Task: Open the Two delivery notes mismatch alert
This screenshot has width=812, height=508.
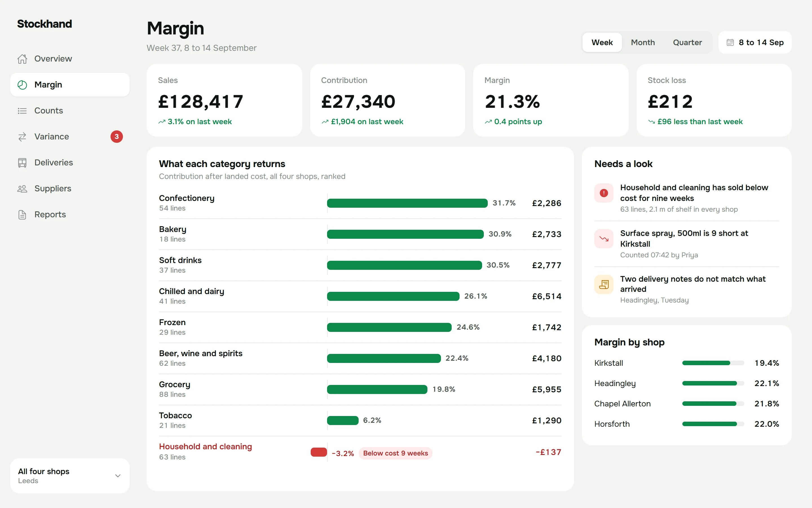Action: pyautogui.click(x=687, y=289)
